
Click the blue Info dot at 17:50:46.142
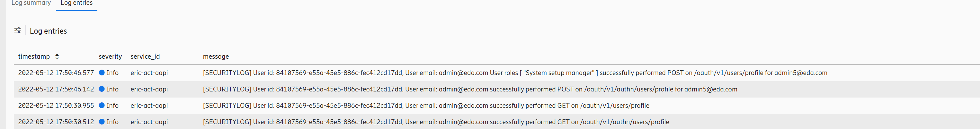coord(102,89)
